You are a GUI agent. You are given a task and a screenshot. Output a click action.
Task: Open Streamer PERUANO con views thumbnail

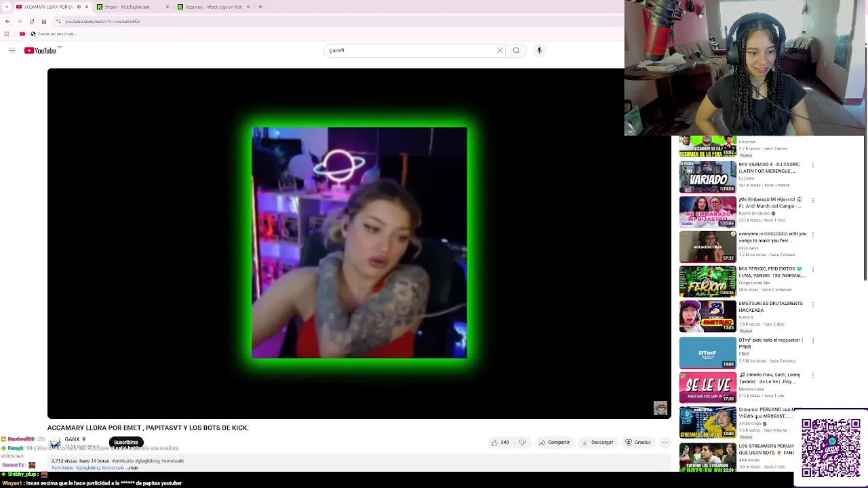point(708,423)
